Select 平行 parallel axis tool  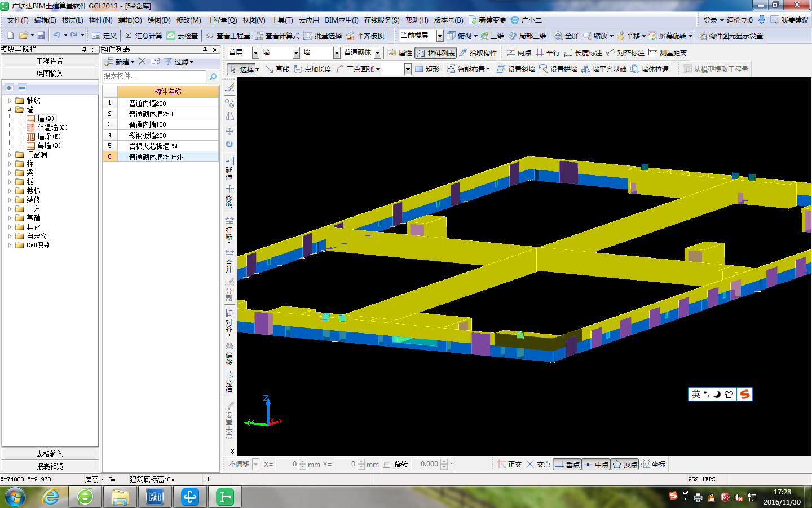548,52
